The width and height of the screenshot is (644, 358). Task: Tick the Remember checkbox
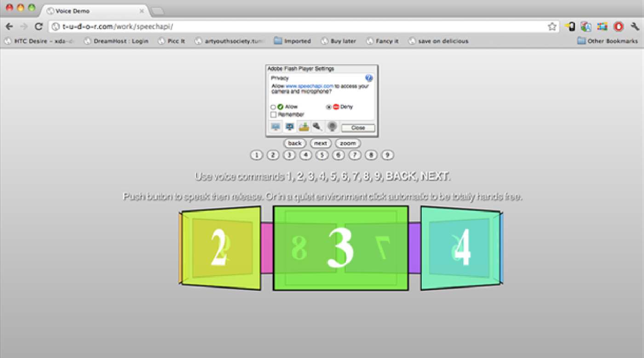273,114
